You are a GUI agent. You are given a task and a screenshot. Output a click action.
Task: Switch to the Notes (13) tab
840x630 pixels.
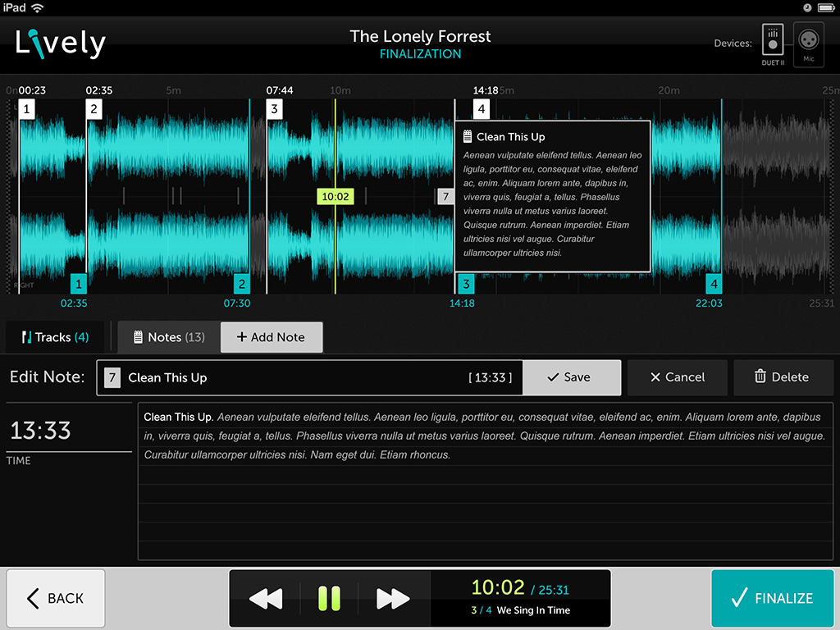tap(169, 337)
